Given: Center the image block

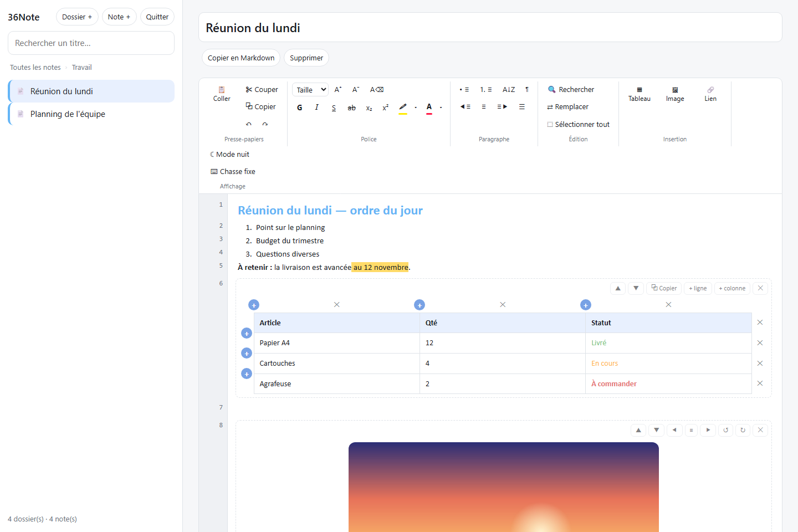Looking at the screenshot, I should (691, 430).
